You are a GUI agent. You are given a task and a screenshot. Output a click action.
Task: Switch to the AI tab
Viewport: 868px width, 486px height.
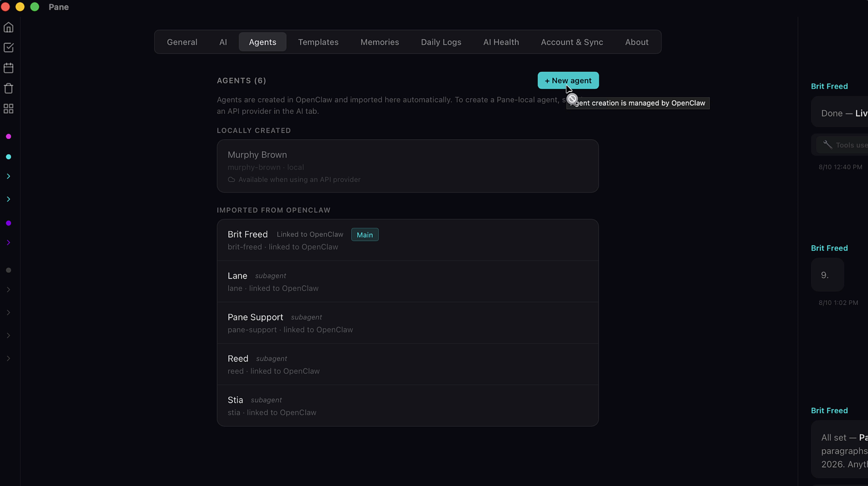tap(223, 42)
